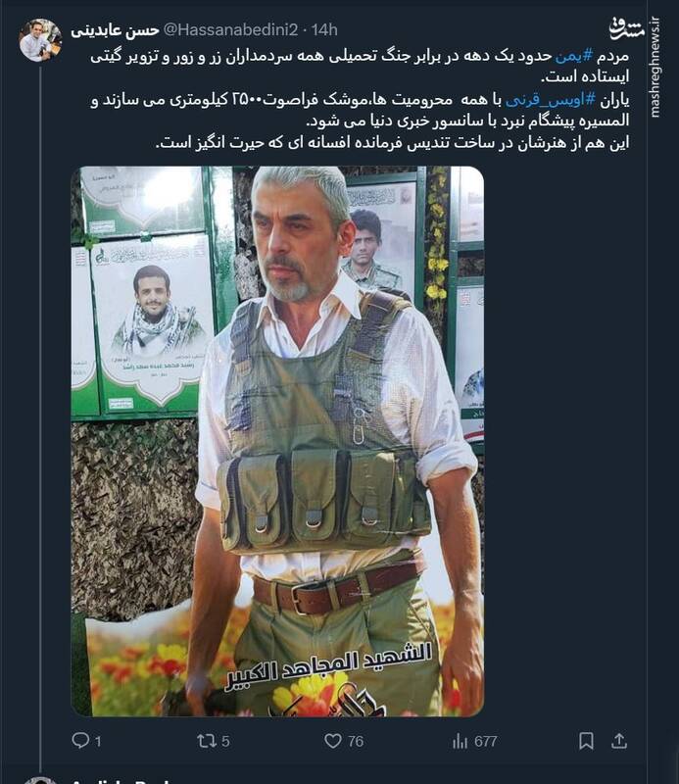679x784 pixels.
Task: Open the attached photo of the man in the vest
Action: coord(277,441)
